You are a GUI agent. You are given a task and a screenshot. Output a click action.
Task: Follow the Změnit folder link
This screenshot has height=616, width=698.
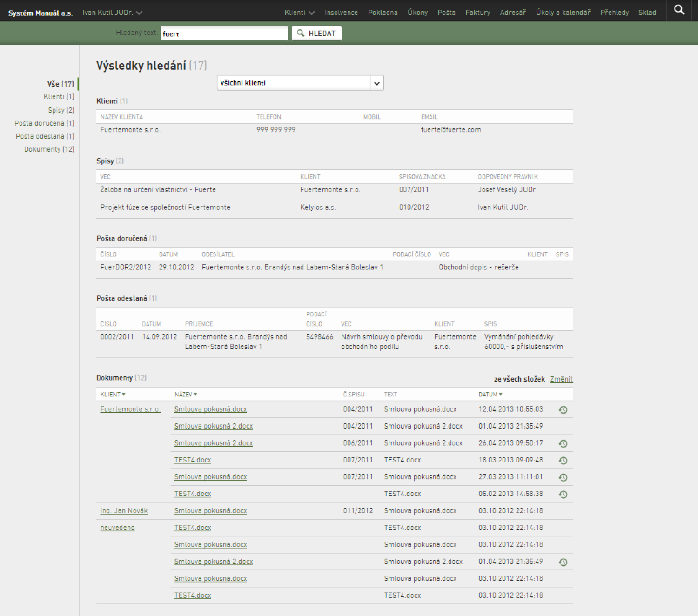tap(561, 379)
